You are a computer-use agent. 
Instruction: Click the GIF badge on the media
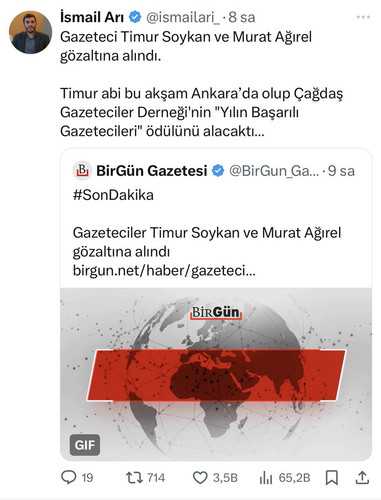(x=85, y=445)
